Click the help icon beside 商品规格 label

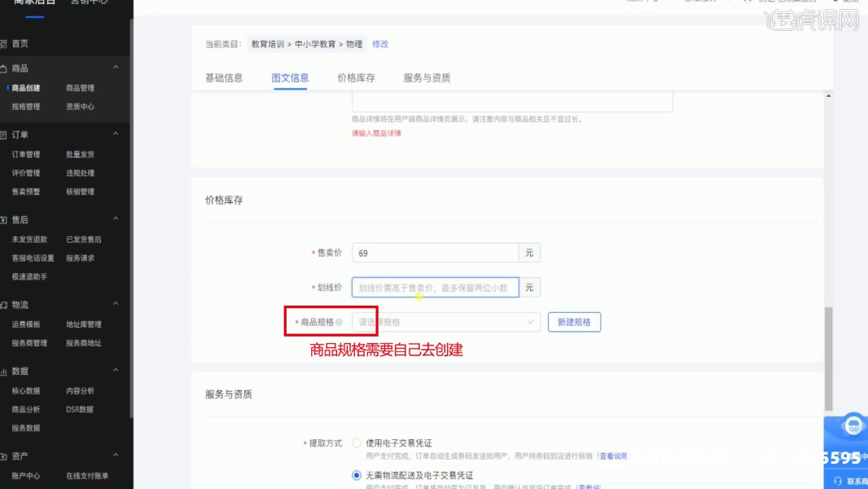339,323
